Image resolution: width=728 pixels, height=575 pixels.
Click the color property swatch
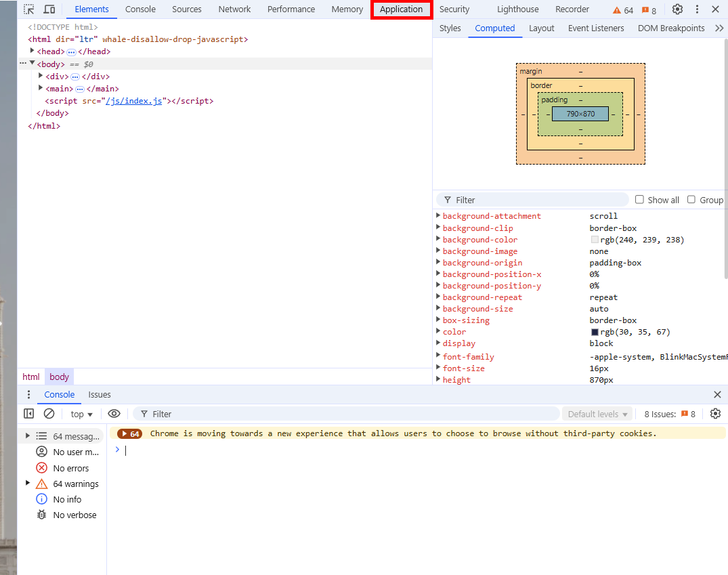(x=595, y=332)
